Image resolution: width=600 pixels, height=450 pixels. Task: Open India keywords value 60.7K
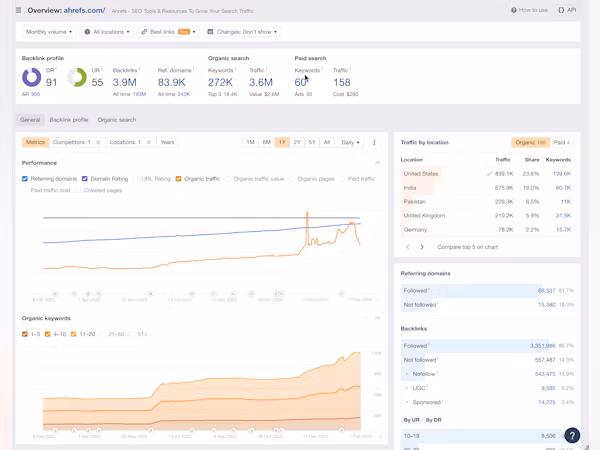tap(563, 188)
